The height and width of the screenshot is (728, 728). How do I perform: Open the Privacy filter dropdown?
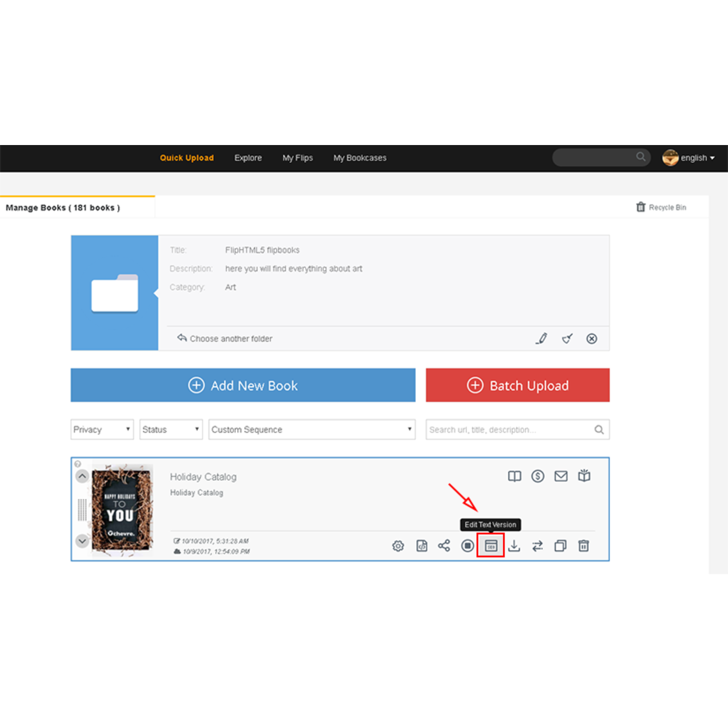[x=102, y=429]
